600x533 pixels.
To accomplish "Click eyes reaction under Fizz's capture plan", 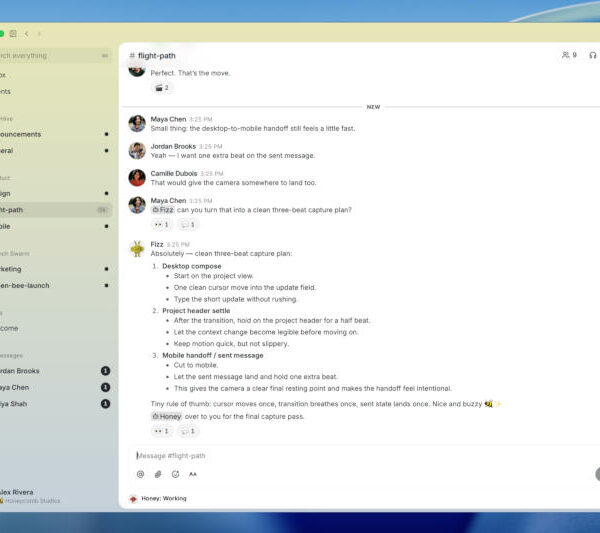I will tap(161, 431).
